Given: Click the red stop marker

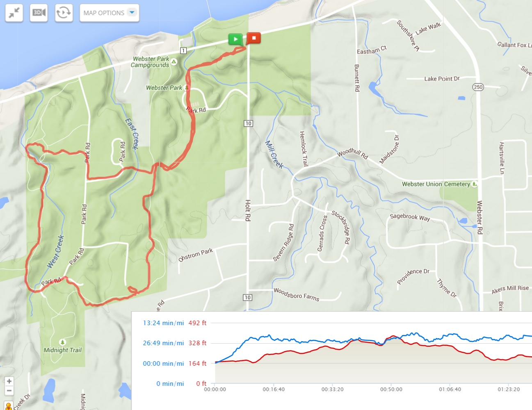Looking at the screenshot, I should [253, 39].
